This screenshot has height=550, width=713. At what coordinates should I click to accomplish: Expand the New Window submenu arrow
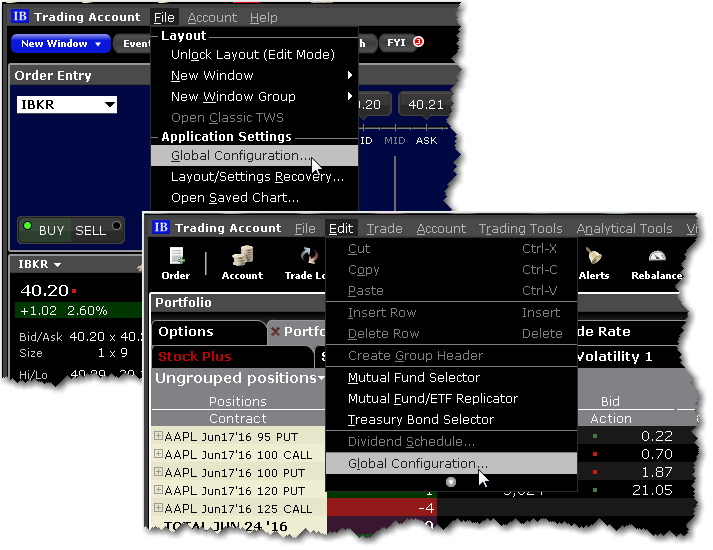(x=349, y=75)
